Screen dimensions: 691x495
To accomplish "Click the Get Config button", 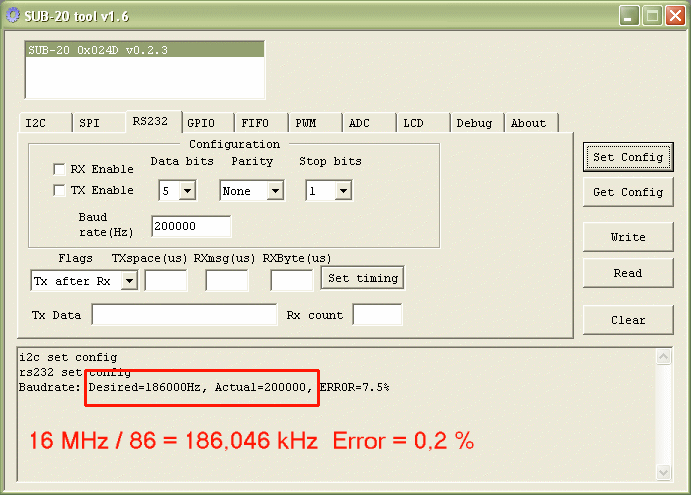I will [628, 192].
